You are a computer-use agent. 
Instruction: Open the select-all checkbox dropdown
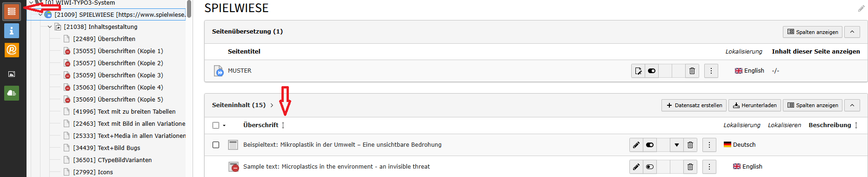(224, 125)
